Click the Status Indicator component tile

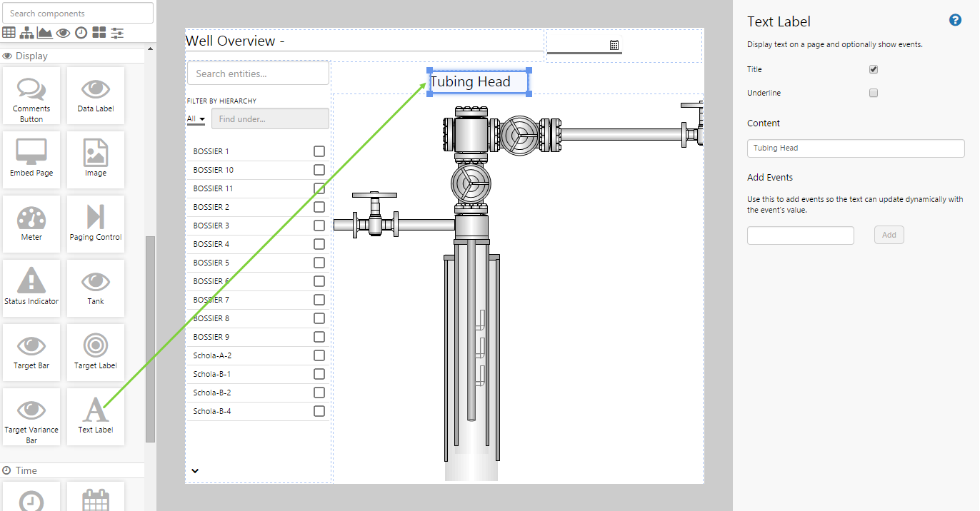click(31, 288)
